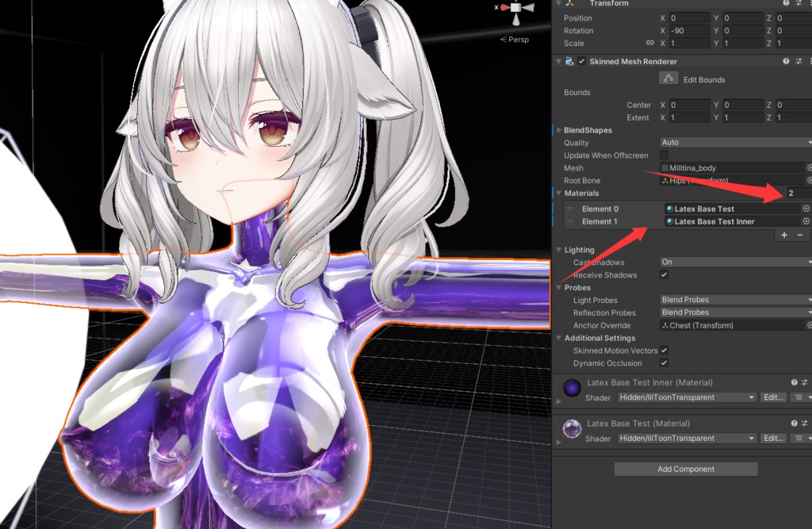Select the Milltina_body mesh reference
This screenshot has height=529, width=812.
(x=732, y=168)
